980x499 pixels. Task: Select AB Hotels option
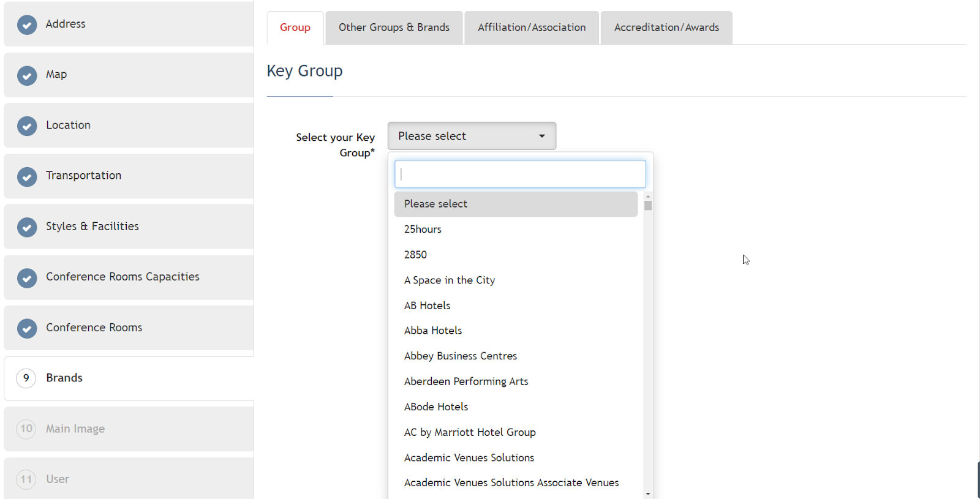516,306
